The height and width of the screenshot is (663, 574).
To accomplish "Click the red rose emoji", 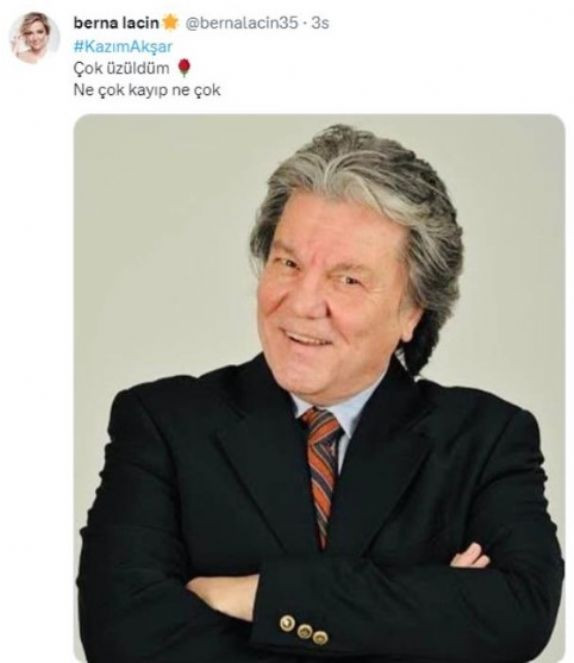I will click(x=184, y=68).
